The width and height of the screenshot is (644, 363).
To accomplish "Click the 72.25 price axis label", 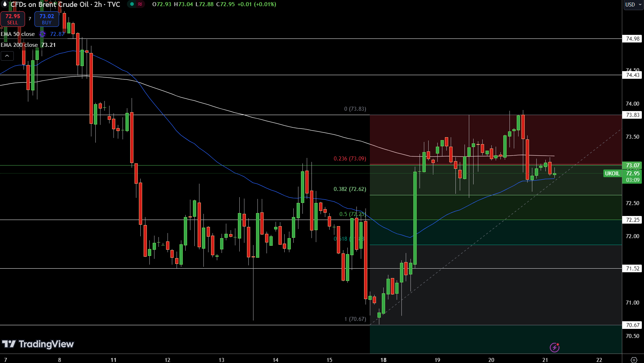I will 633,220.
